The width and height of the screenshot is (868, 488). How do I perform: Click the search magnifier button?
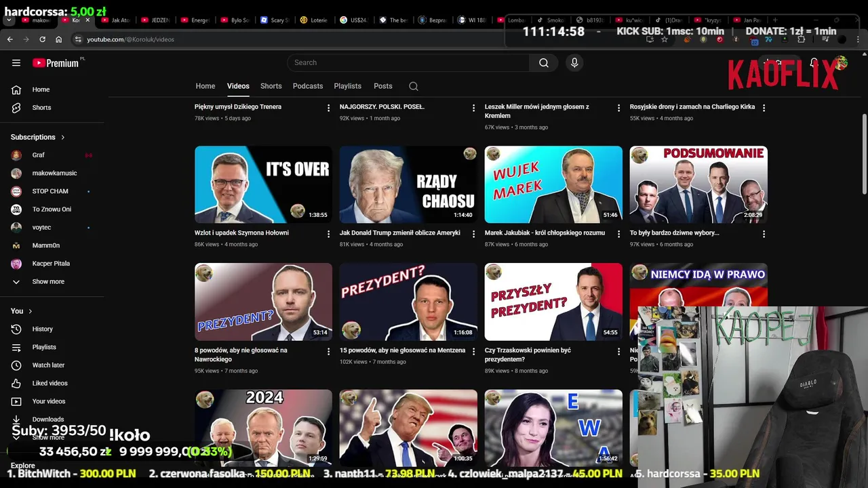pos(544,62)
